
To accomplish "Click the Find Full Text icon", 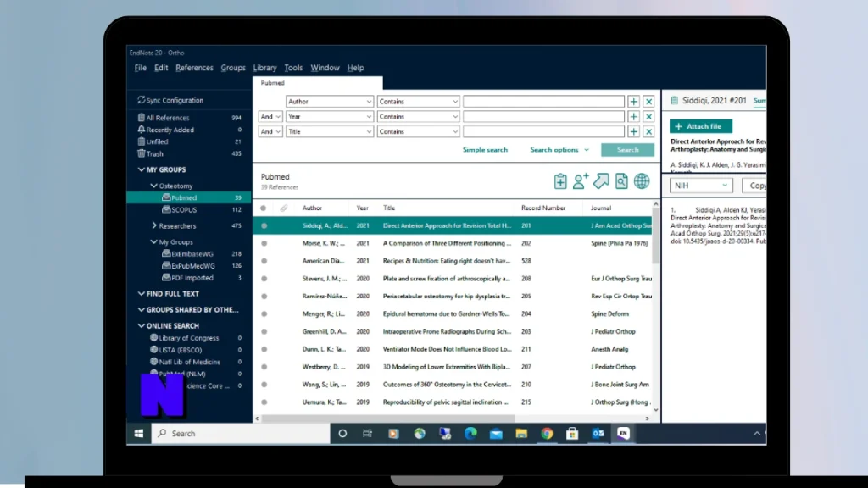I will coord(621,181).
